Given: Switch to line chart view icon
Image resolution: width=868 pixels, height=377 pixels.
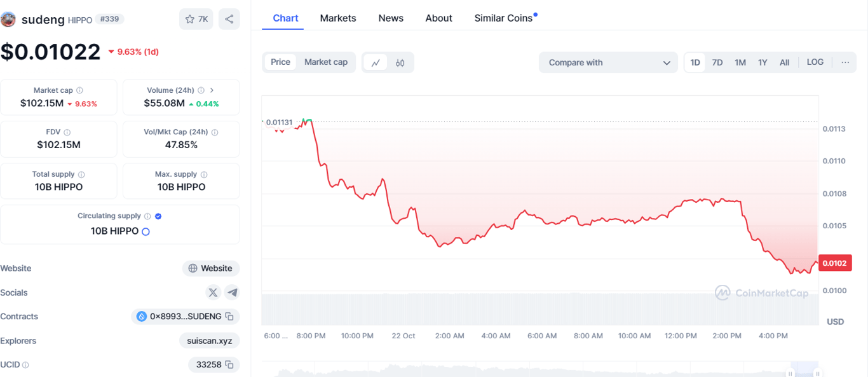Looking at the screenshot, I should pyautogui.click(x=376, y=62).
